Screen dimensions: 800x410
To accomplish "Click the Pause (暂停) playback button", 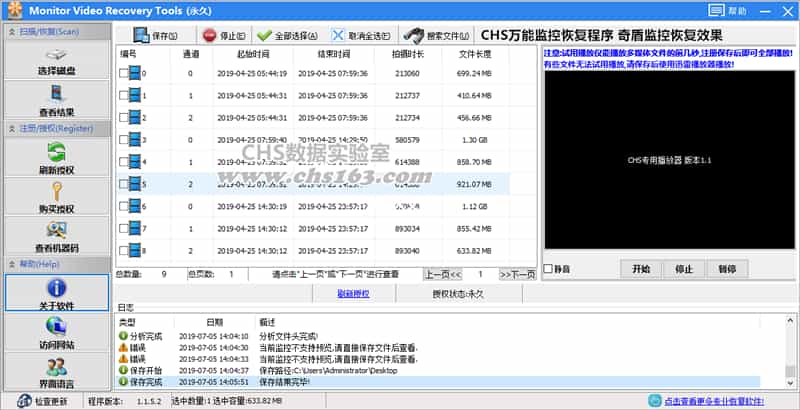I will click(x=727, y=269).
